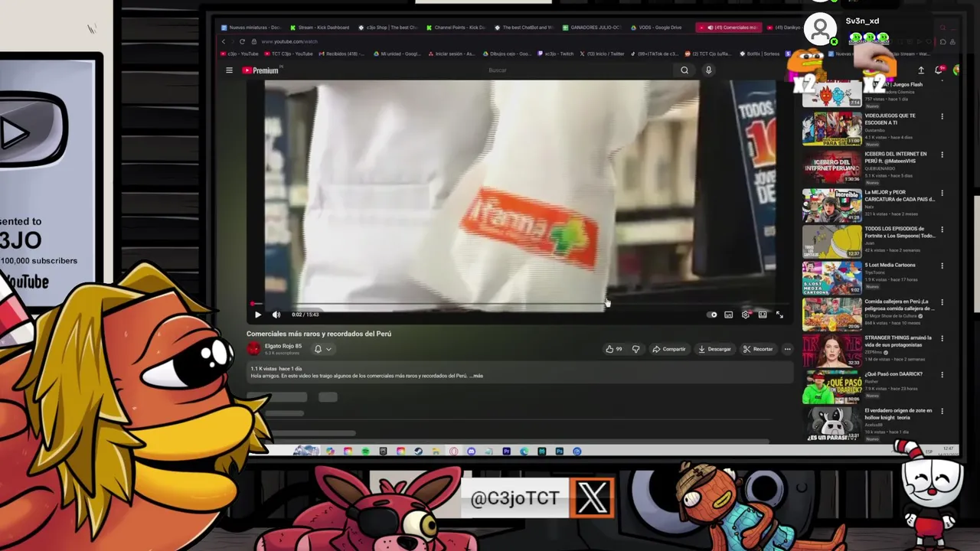Open options menu for VIDEOJUEGOS QUE TE ESCOGEN

click(x=942, y=117)
